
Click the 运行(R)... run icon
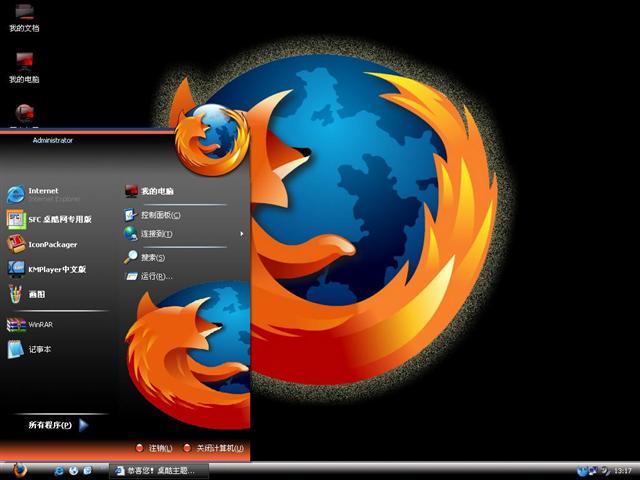tap(131, 276)
